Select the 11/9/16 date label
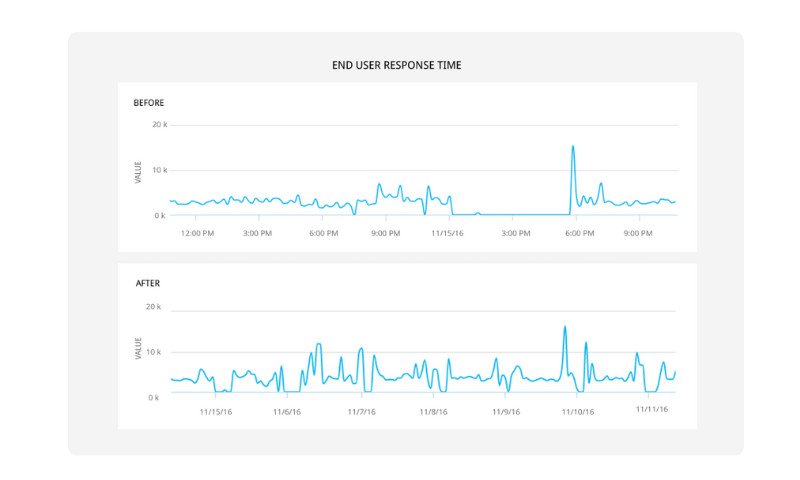800x480 pixels. [506, 411]
